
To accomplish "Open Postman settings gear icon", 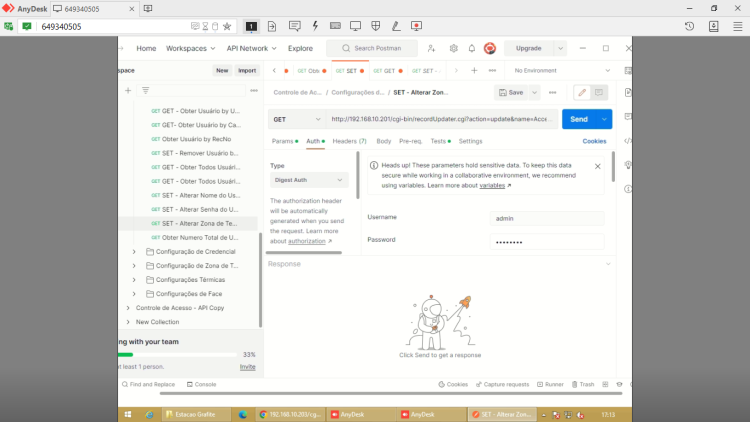I will tap(453, 48).
